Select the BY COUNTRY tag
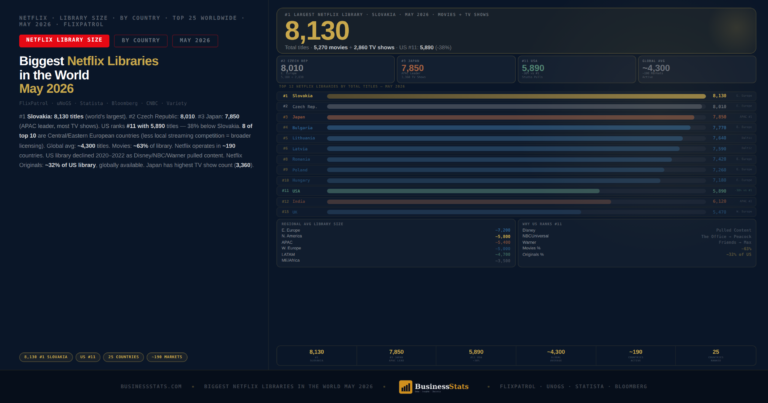 [141, 41]
